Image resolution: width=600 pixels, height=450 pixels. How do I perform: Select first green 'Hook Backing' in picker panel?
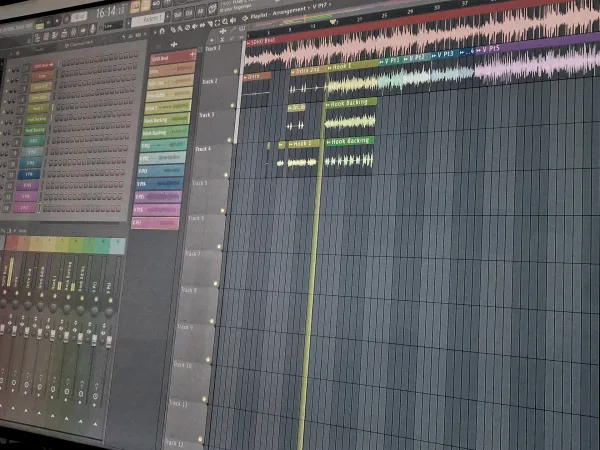[166, 119]
